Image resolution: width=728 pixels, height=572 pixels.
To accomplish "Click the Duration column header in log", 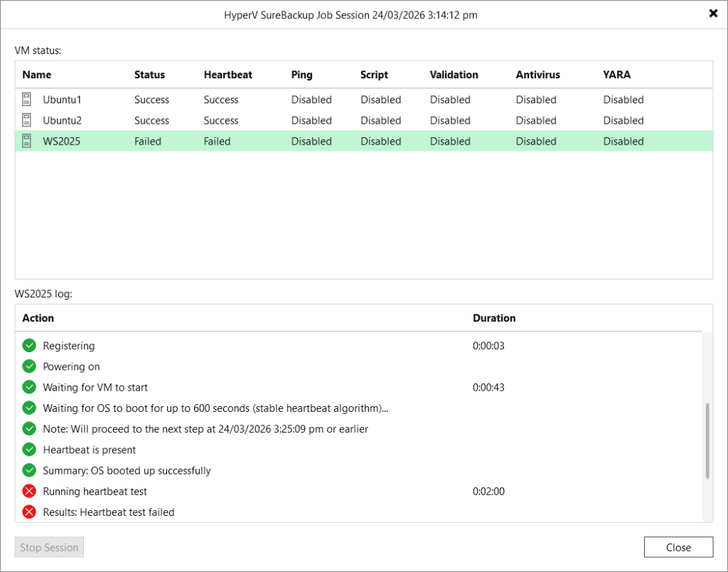I will point(494,318).
